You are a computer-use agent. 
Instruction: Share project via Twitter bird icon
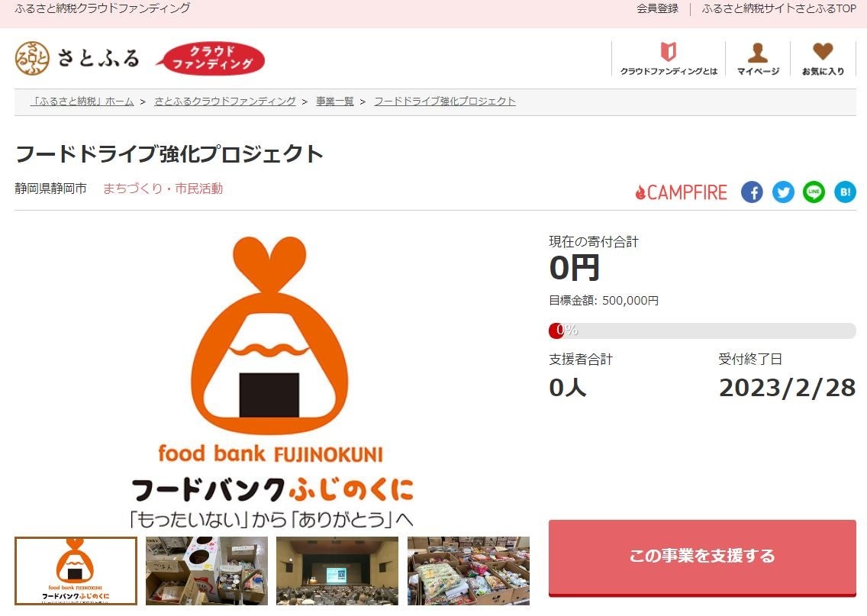pos(783,192)
